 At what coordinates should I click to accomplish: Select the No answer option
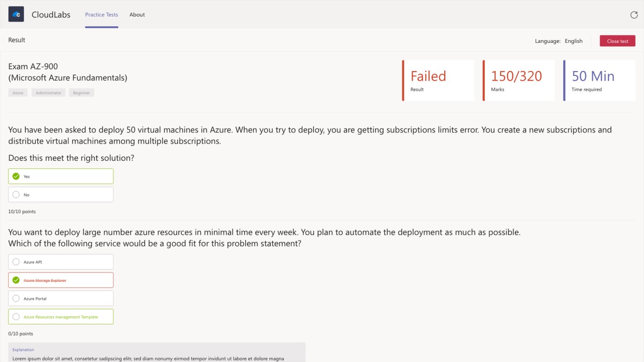pyautogui.click(x=61, y=195)
